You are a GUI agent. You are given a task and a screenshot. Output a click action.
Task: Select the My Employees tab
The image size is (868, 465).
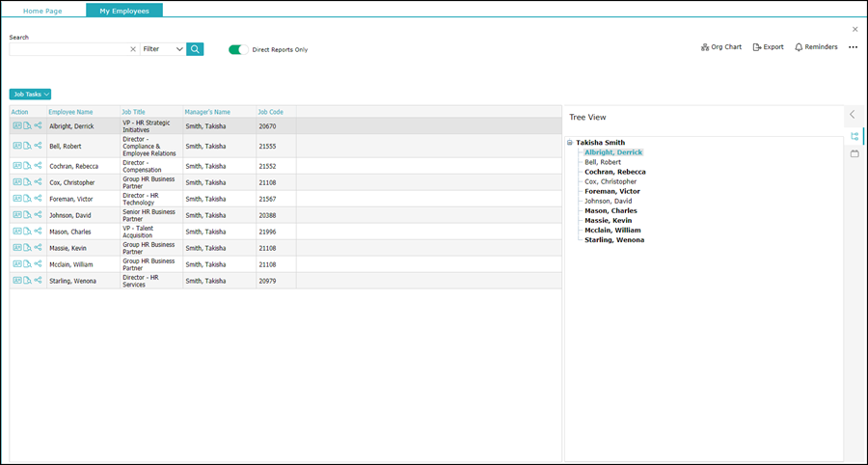[x=124, y=10]
